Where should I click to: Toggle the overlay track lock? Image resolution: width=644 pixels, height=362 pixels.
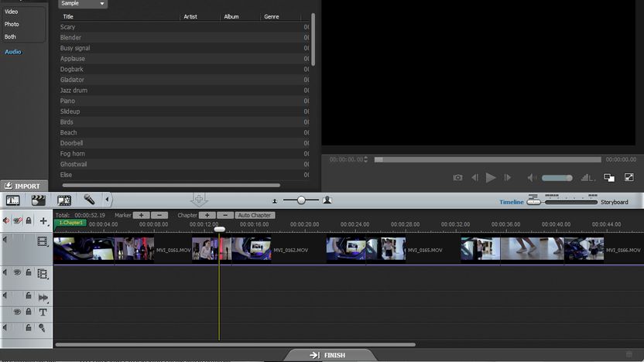coord(29,272)
